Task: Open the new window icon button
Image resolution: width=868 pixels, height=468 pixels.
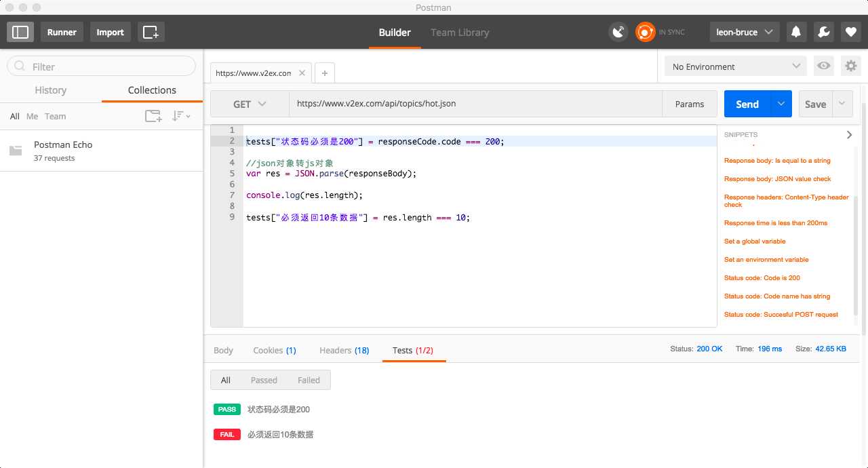Action: (151, 32)
